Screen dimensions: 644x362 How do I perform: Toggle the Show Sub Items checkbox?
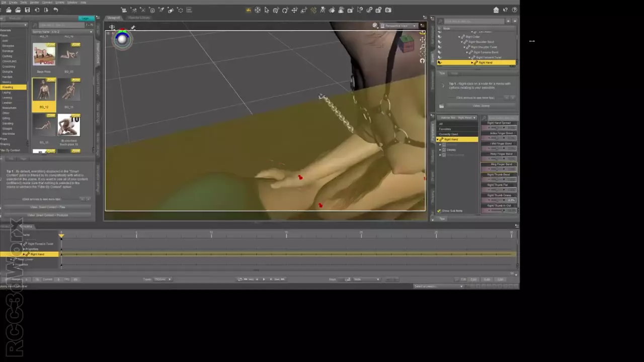coord(439,211)
